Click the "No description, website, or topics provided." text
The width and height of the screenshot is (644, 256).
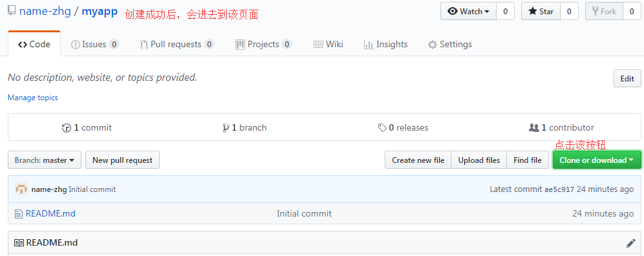pos(103,77)
